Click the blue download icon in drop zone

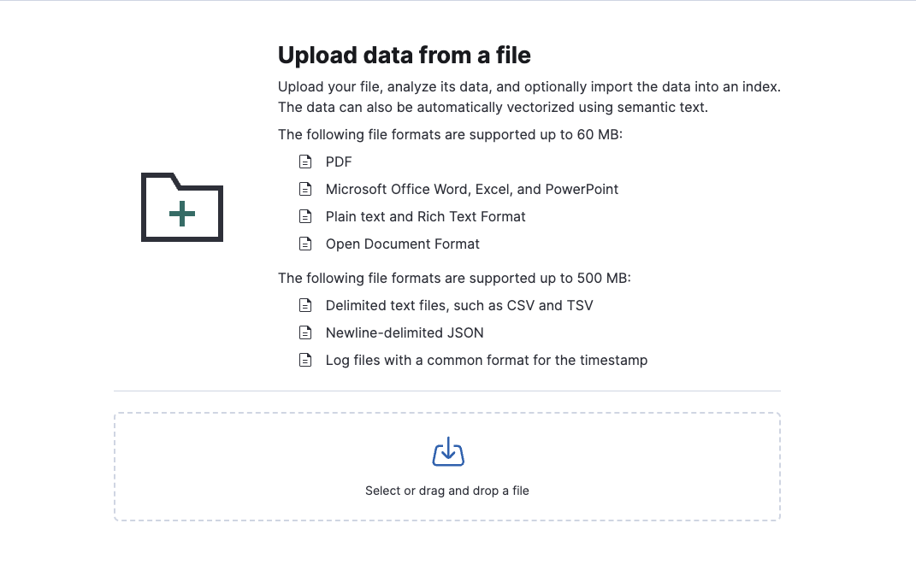tap(447, 451)
